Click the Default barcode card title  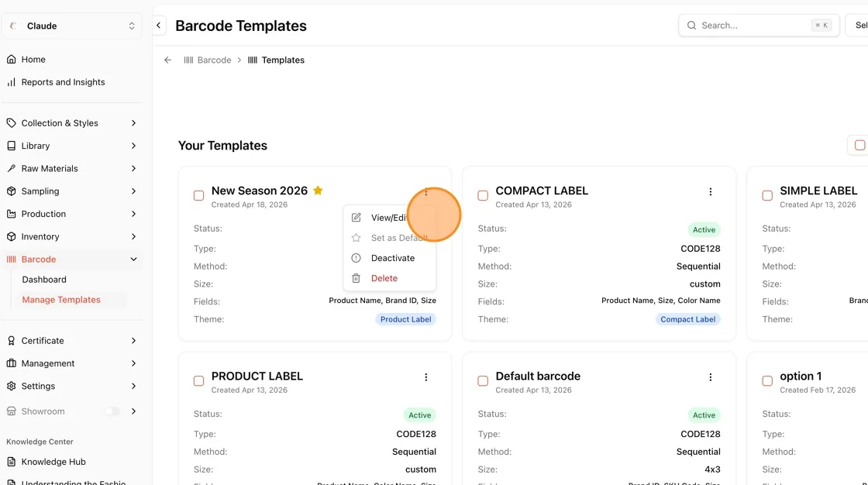tap(538, 376)
